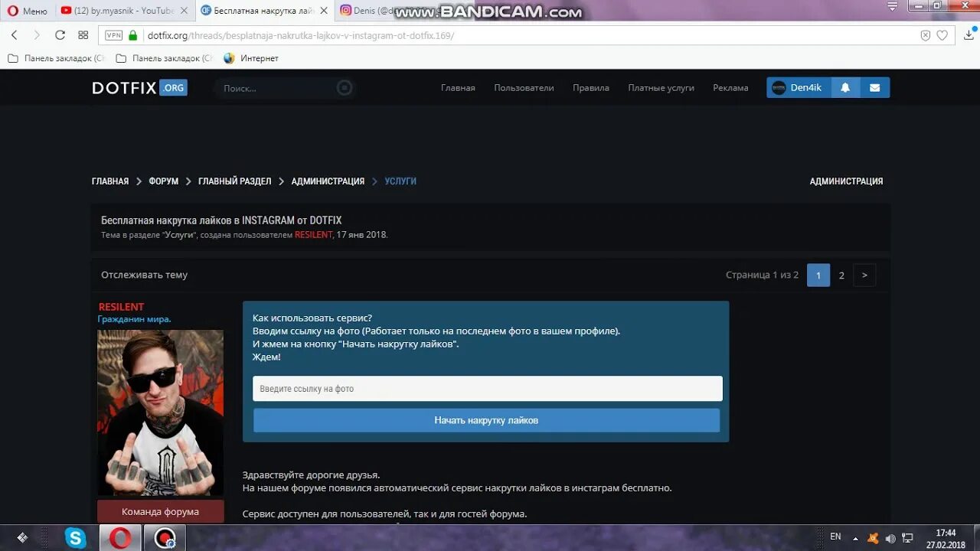Click RESILENT avatar photo

(x=161, y=413)
